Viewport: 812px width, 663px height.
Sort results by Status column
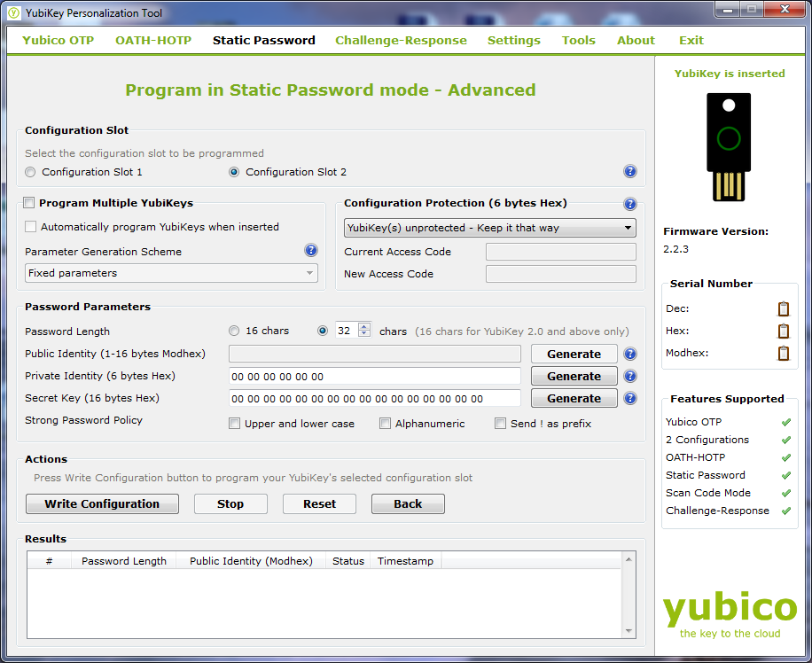tap(348, 561)
